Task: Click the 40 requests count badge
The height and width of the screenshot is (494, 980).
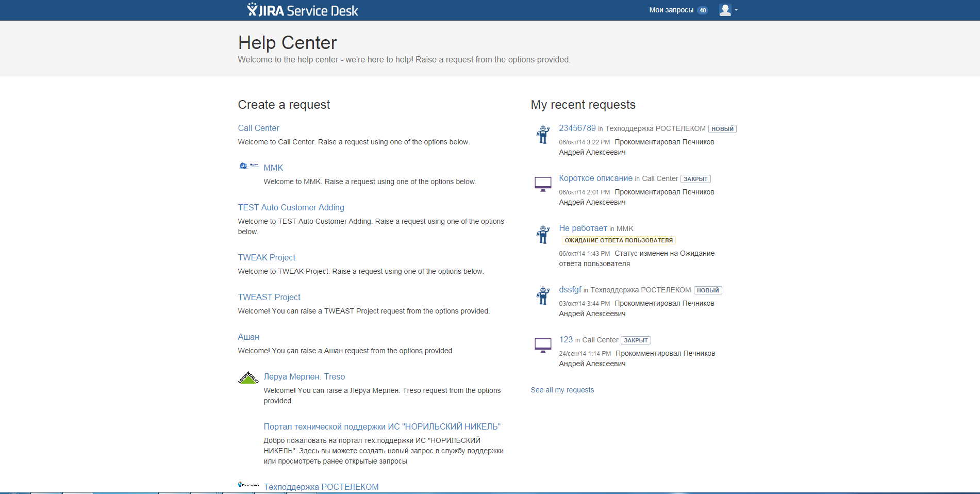Action: (x=703, y=10)
